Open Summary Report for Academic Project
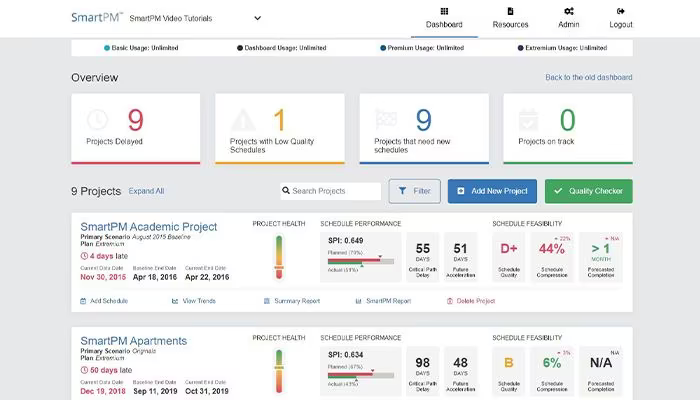 (292, 301)
